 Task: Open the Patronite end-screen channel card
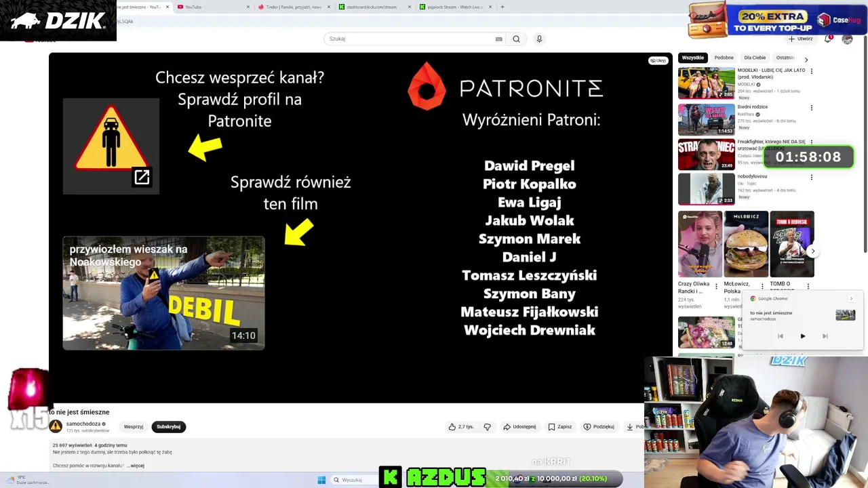[x=111, y=146]
